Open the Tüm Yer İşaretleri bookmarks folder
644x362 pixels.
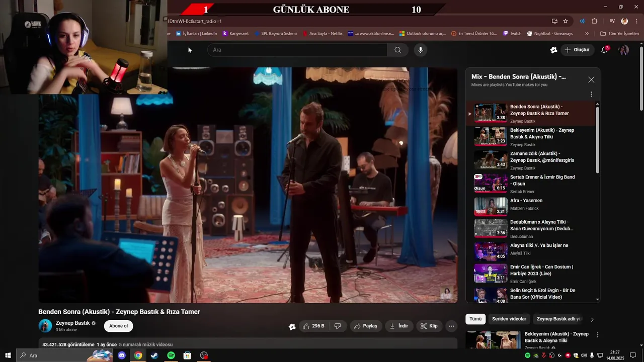pyautogui.click(x=619, y=34)
